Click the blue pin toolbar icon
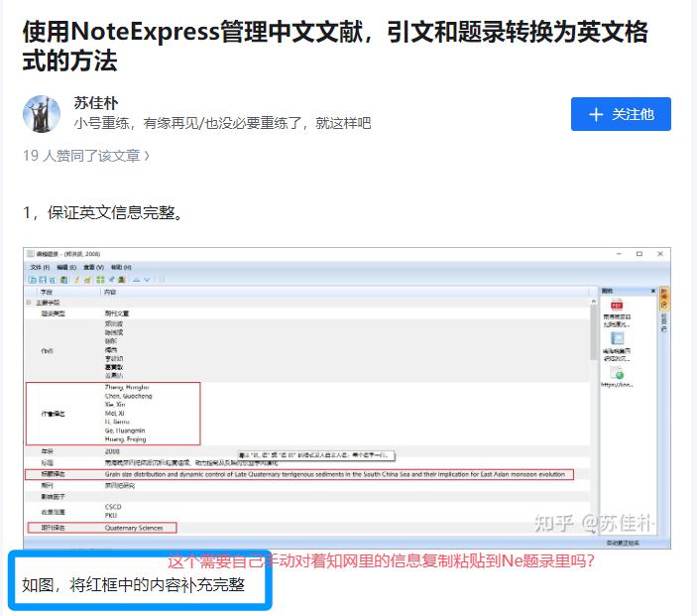Screen dimensions: 697x616 [x=112, y=280]
